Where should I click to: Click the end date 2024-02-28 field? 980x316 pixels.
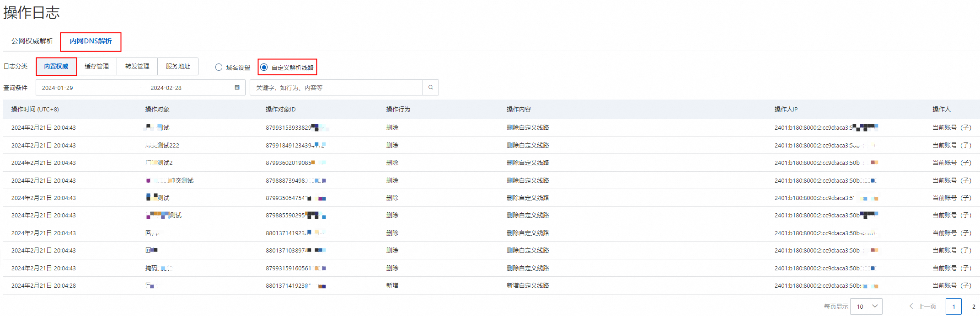coord(166,88)
